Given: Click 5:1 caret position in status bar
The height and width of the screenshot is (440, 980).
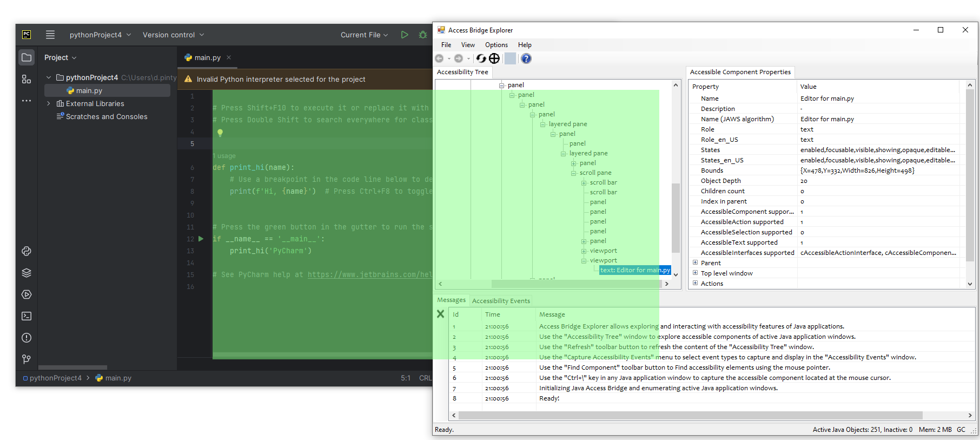Looking at the screenshot, I should [406, 378].
